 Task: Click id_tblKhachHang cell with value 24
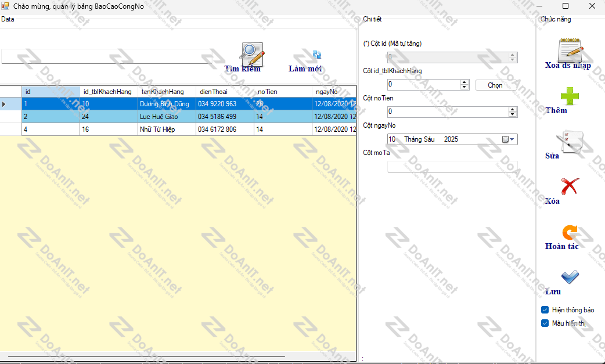coord(109,117)
